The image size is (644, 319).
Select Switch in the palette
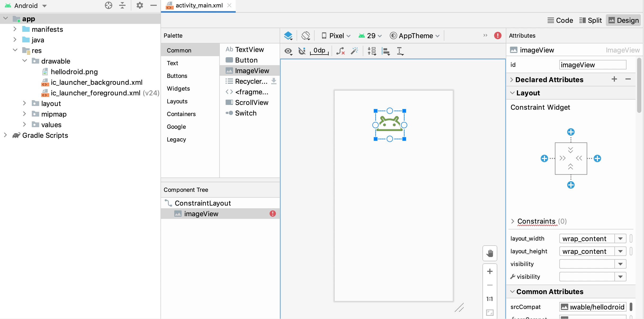coord(249,113)
